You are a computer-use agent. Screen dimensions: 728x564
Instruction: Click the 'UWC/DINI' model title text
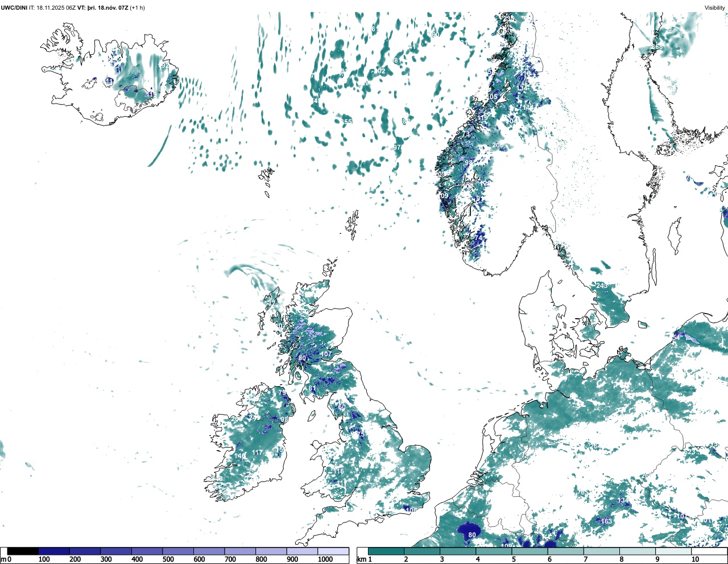(14, 7)
